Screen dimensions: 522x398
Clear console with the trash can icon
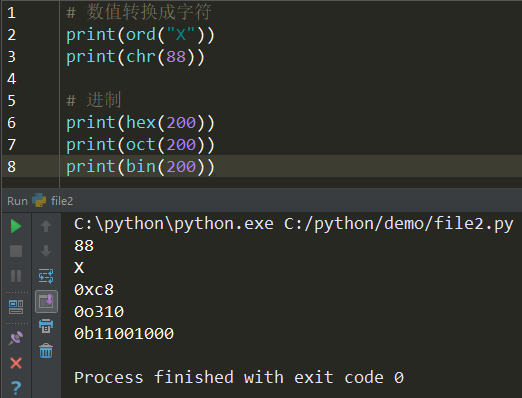pyautogui.click(x=46, y=351)
